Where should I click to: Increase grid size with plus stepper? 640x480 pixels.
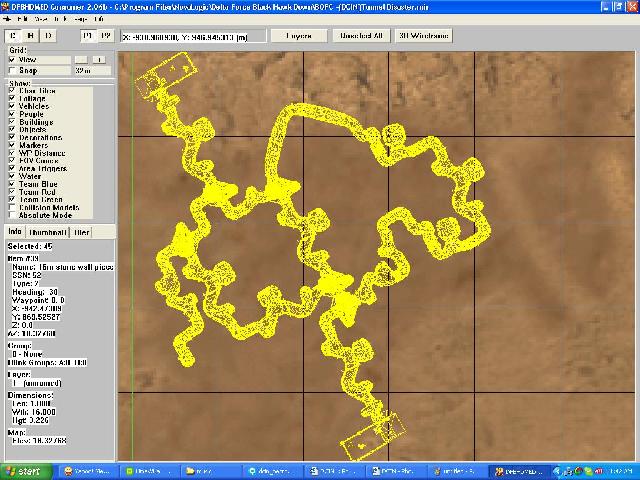(97, 59)
